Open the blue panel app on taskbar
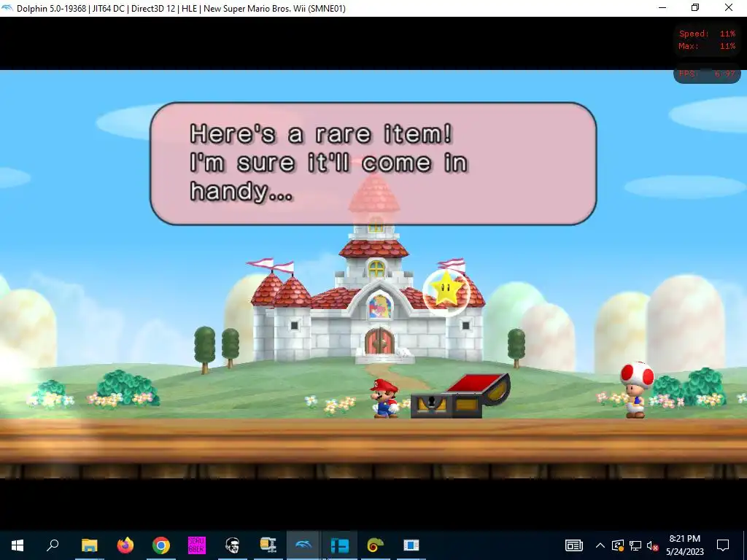The width and height of the screenshot is (747, 560). (340, 545)
